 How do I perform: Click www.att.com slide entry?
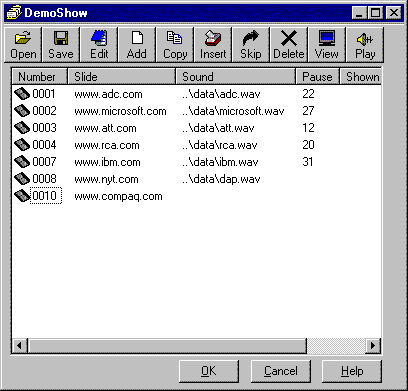click(x=105, y=128)
